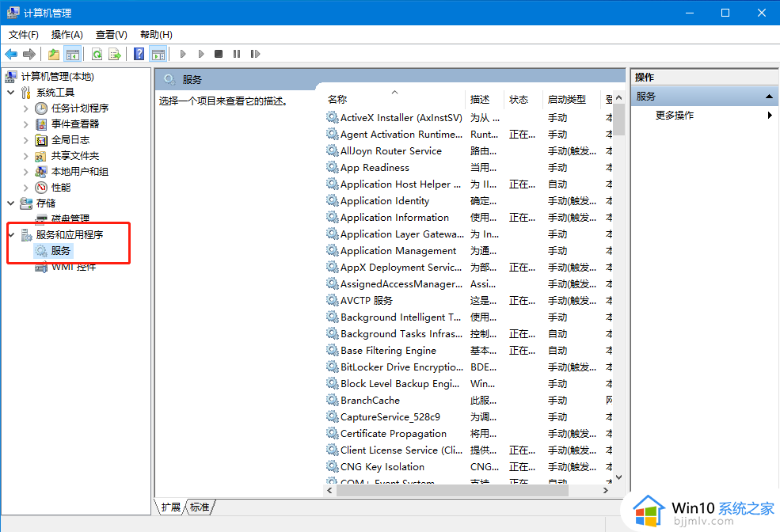
Task: Click the Stop service square icon
Action: point(219,54)
